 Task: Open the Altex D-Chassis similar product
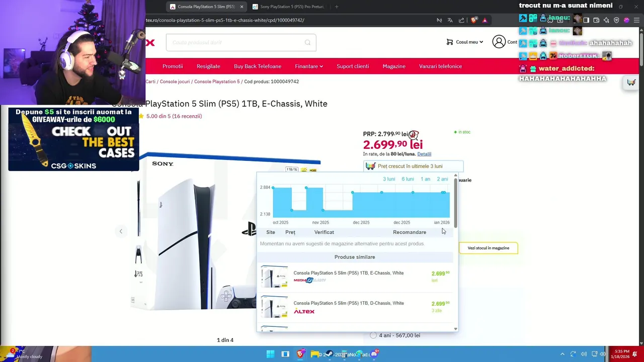[349, 303]
